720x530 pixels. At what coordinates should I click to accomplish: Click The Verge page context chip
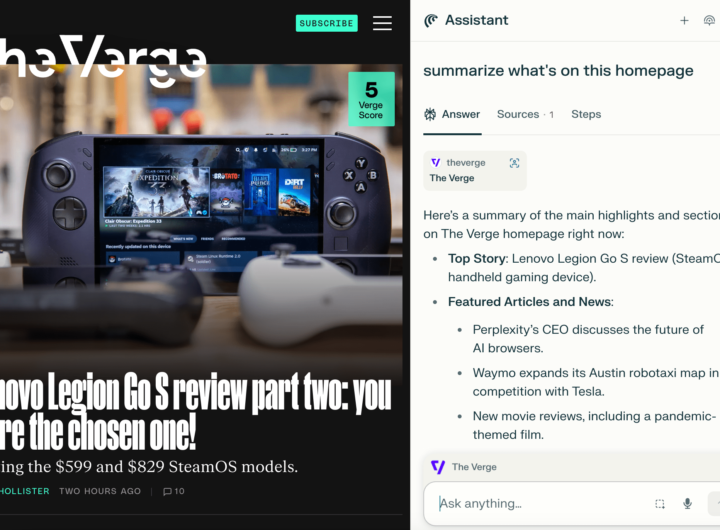point(464,467)
